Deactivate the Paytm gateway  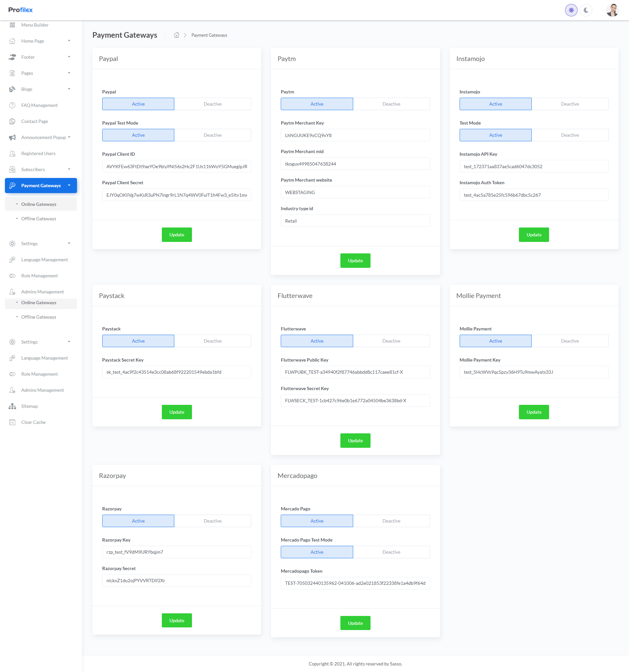391,104
